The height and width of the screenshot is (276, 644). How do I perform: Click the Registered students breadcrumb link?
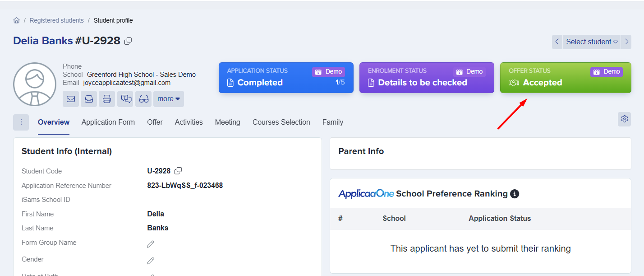pos(56,20)
